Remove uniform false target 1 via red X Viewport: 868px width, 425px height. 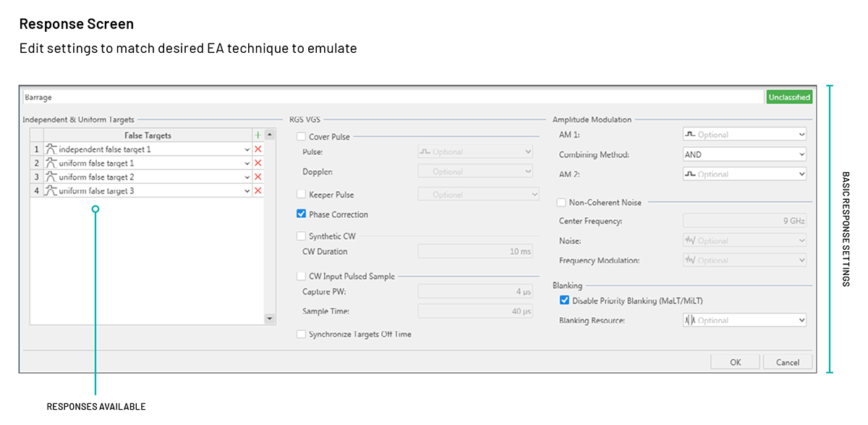click(258, 163)
